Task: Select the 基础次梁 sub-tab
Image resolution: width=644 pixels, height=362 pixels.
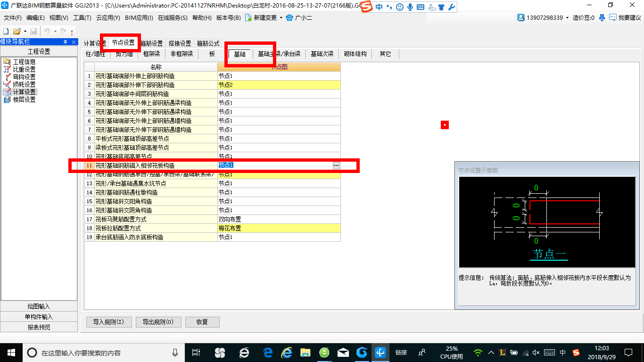Action: 322,54
